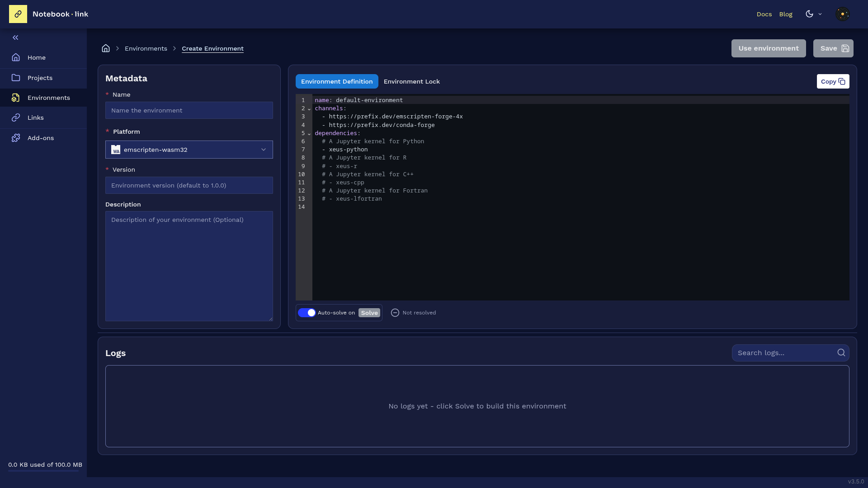Open Links in sidebar menu
868x488 pixels.
pyautogui.click(x=43, y=117)
